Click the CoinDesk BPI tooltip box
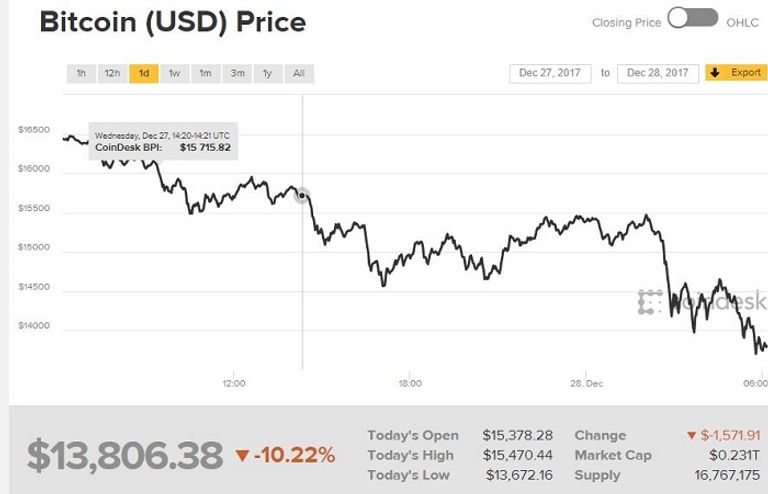This screenshot has width=768, height=494. point(163,141)
